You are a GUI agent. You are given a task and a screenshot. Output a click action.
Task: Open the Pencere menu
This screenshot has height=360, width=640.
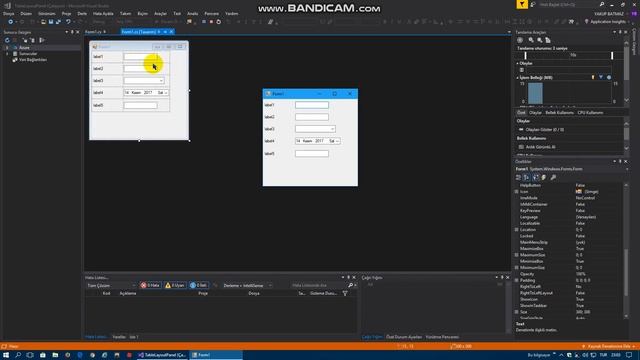[211, 13]
